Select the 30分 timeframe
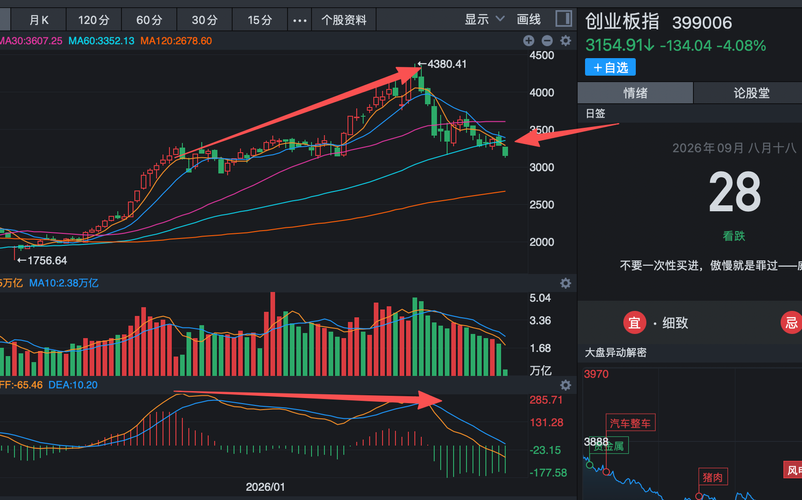This screenshot has height=500, width=802. tap(205, 20)
